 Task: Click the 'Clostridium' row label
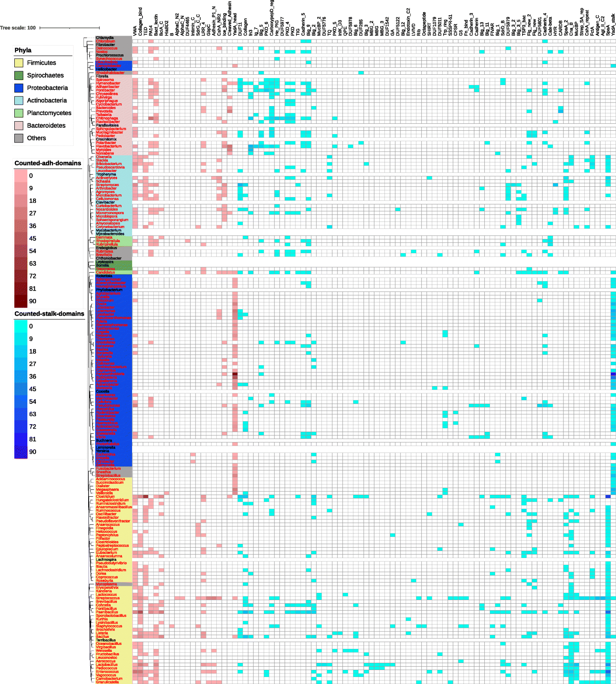point(105,496)
